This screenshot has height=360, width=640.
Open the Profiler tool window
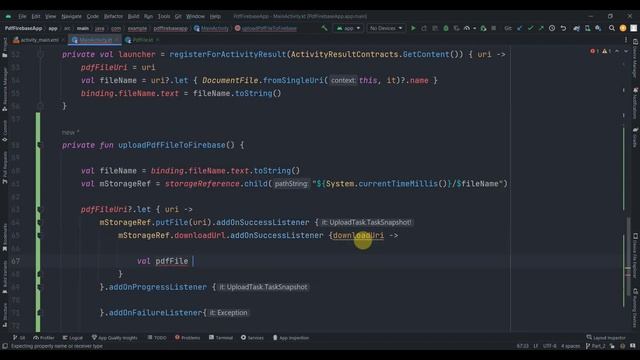44,338
